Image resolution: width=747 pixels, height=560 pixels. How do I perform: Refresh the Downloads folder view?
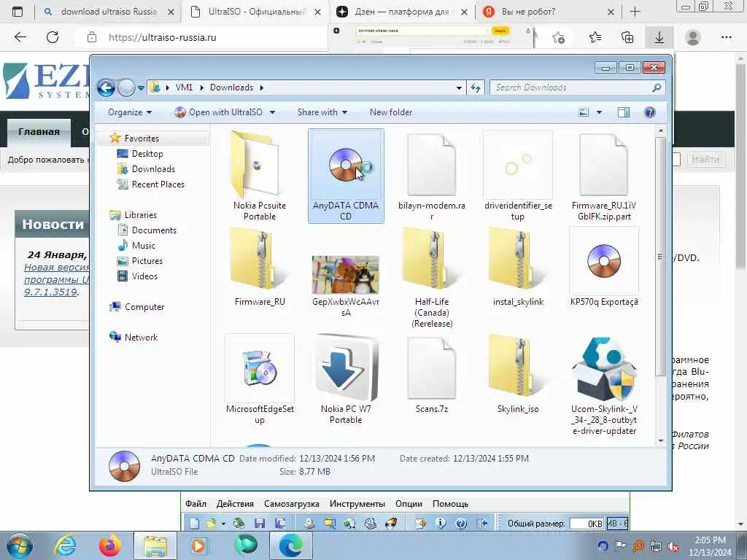tap(476, 87)
